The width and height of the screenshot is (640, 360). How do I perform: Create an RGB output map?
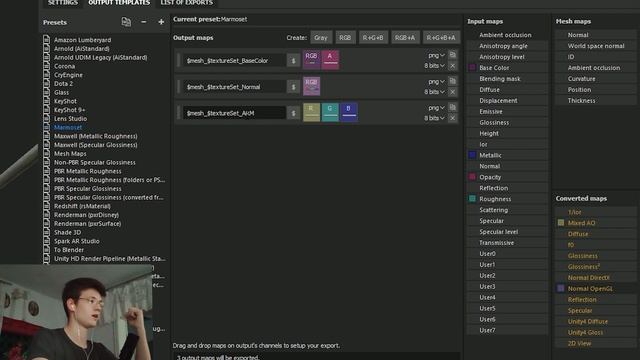coord(345,38)
